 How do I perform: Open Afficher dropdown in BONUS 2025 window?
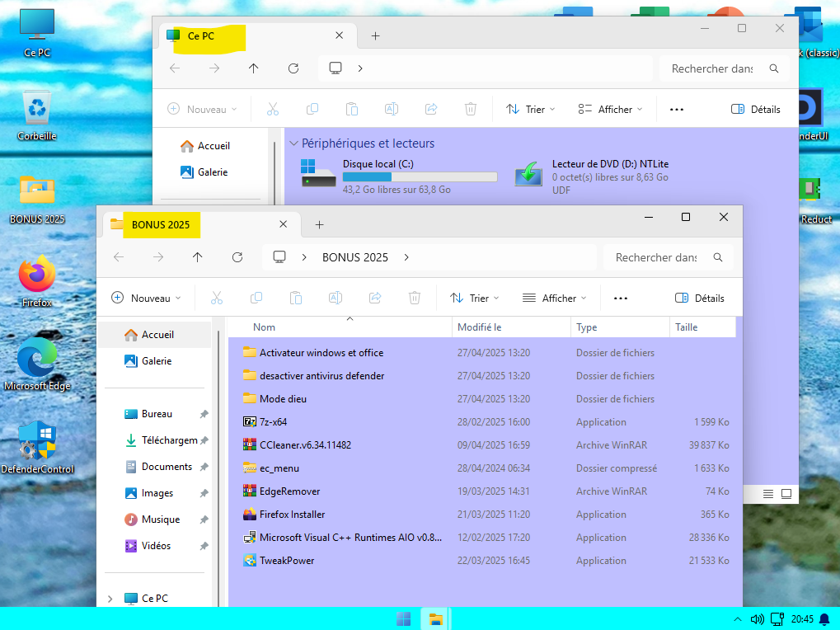(555, 298)
